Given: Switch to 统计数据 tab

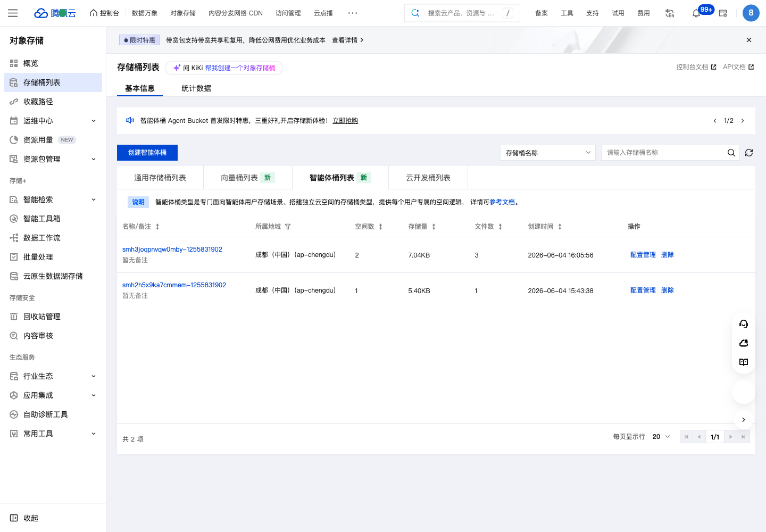Looking at the screenshot, I should [x=196, y=88].
